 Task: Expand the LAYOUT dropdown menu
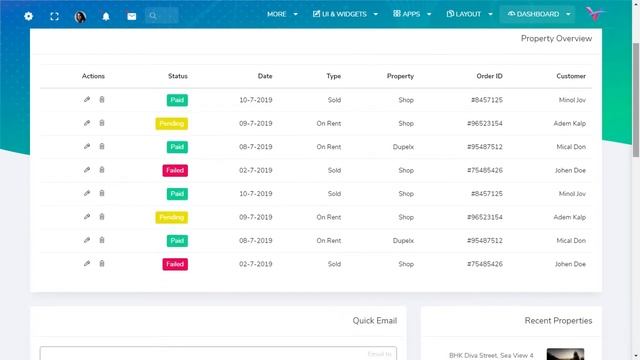point(469,14)
